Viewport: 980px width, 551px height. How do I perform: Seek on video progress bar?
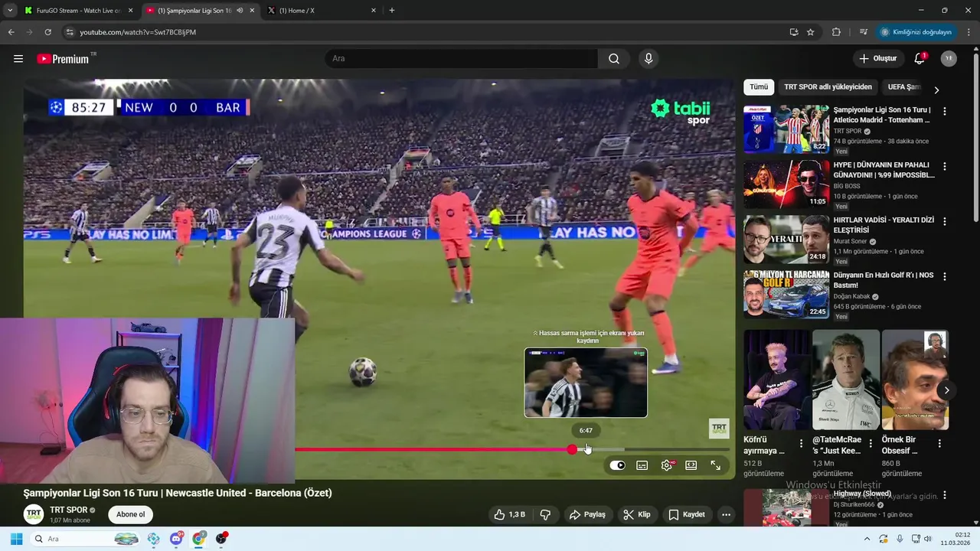click(511, 450)
